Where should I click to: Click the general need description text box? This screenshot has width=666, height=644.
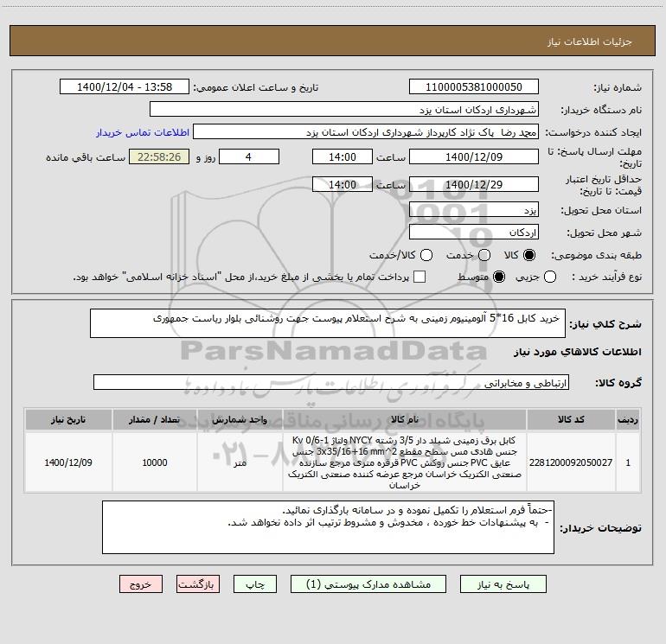click(x=328, y=323)
